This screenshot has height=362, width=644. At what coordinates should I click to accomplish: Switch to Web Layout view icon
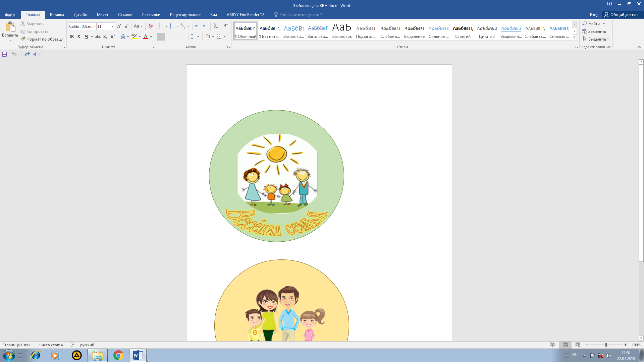point(578,345)
